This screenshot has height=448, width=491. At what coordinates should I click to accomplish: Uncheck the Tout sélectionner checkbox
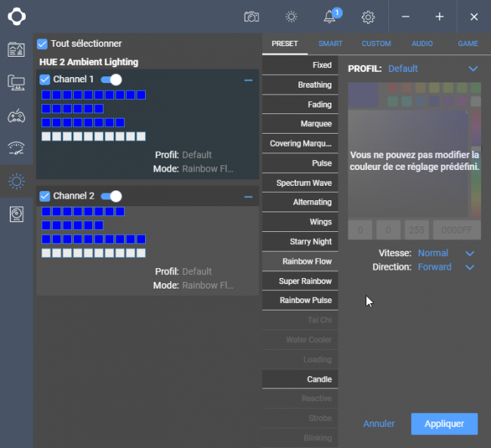pos(42,44)
